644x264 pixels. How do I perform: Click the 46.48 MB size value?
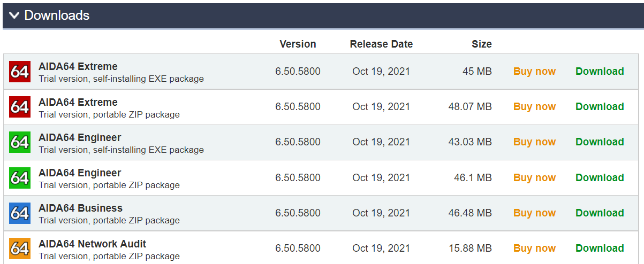470,213
